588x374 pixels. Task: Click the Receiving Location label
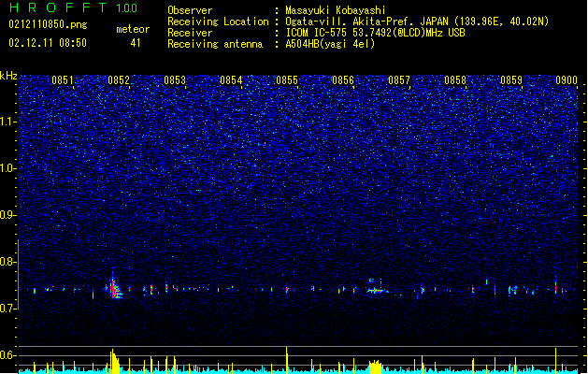tap(218, 22)
